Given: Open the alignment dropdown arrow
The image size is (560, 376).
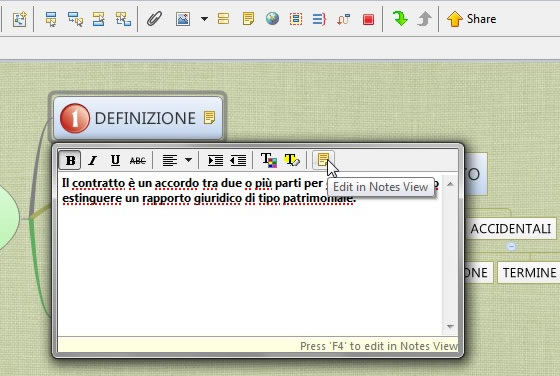Looking at the screenshot, I should pos(188,160).
